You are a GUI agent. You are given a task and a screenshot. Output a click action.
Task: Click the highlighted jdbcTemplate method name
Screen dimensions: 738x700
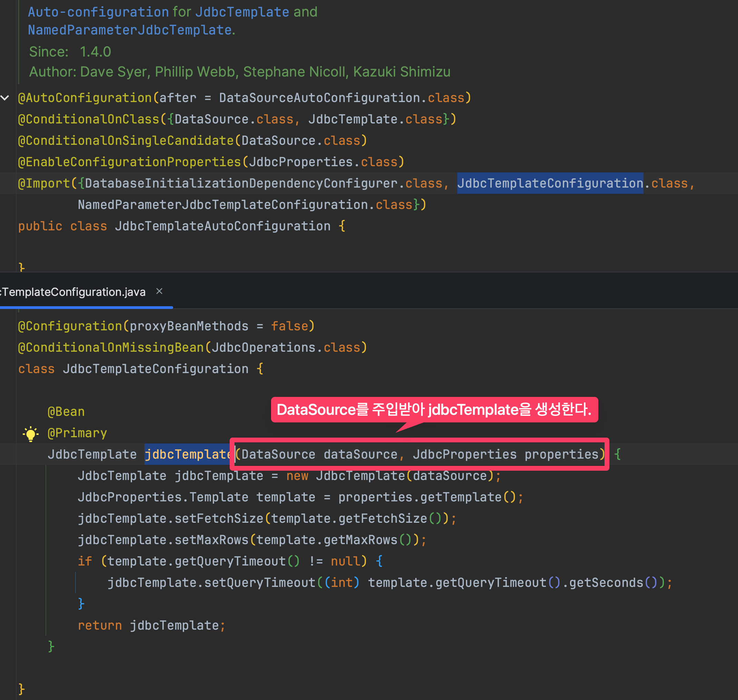pos(187,454)
